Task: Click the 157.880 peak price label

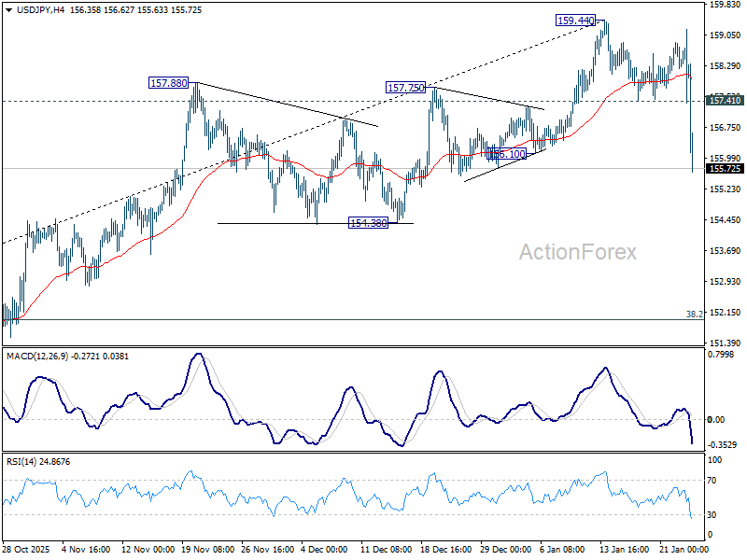Action: (x=167, y=82)
